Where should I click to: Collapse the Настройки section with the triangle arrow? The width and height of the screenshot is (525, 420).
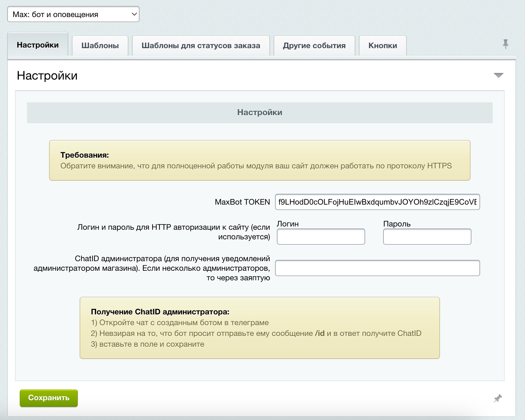tap(498, 75)
